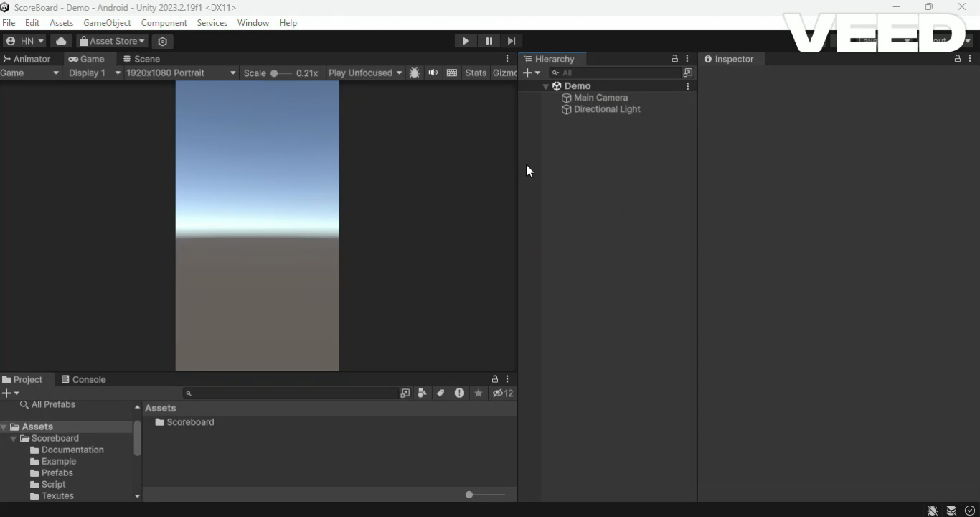Open the 1920x1080 Portrait resolution dropdown

click(181, 73)
